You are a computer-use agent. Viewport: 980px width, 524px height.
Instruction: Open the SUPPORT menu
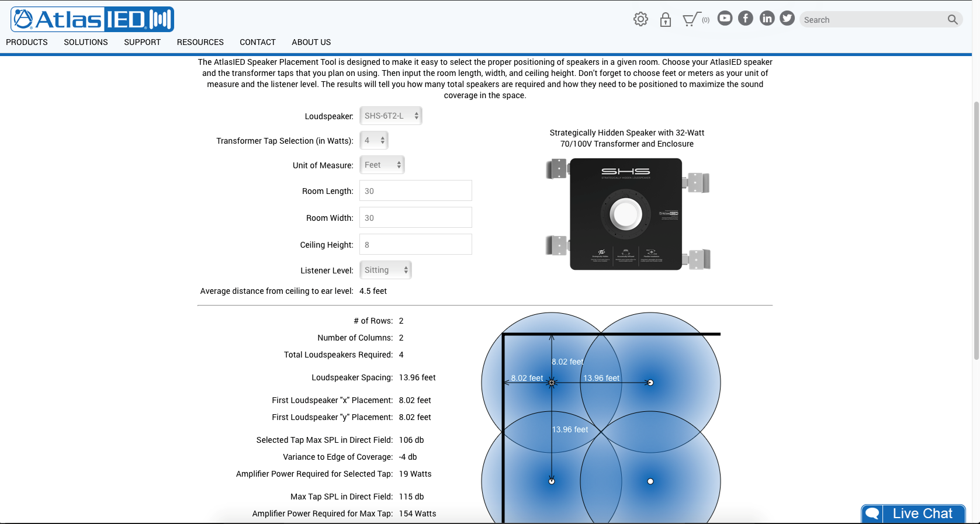142,42
